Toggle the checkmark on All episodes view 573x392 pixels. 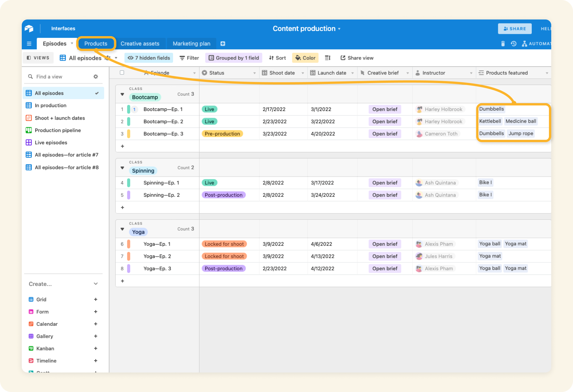tap(98, 93)
